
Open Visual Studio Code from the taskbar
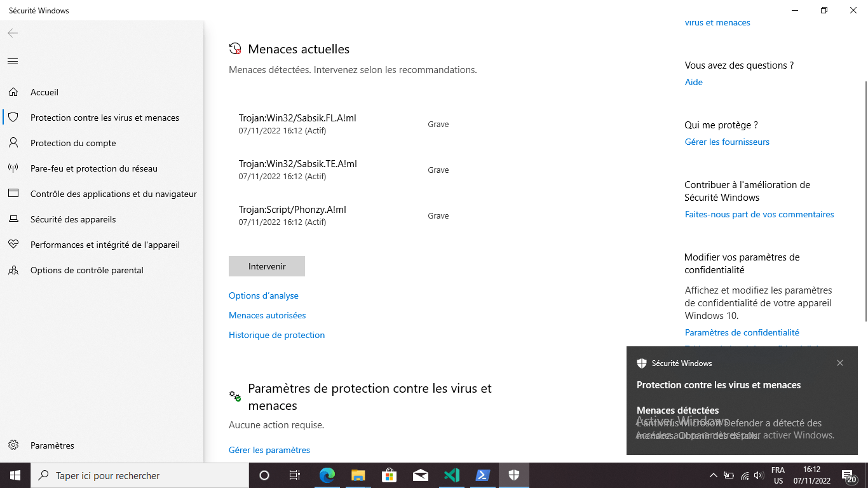pyautogui.click(x=452, y=475)
